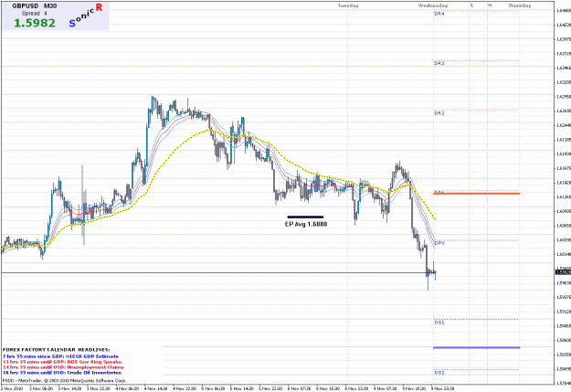This screenshot has width=571, height=392.
Task: Select the DR2 pivot level label
Action: pyautogui.click(x=439, y=113)
